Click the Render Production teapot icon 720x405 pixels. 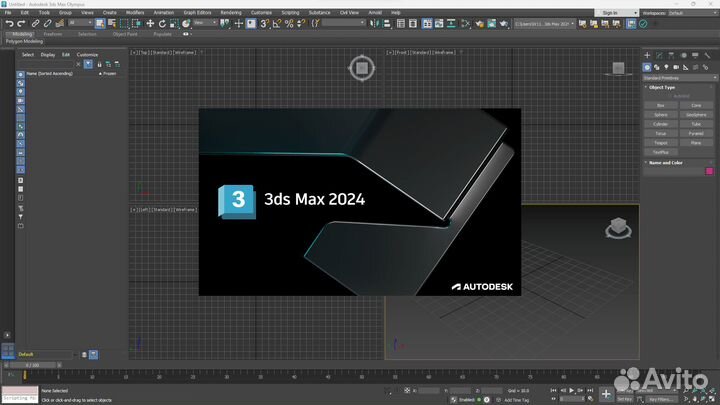[x=504, y=23]
